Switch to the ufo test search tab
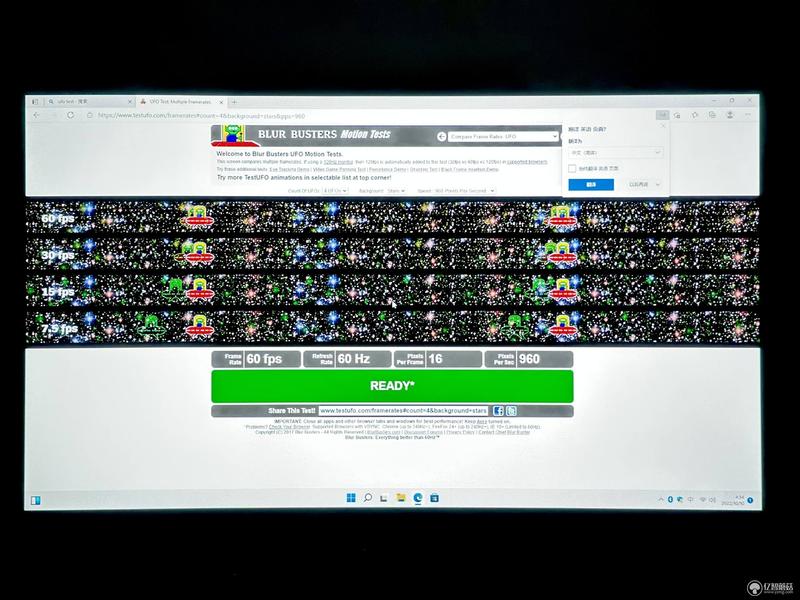Viewport: 800px width, 600px height. coord(89,102)
